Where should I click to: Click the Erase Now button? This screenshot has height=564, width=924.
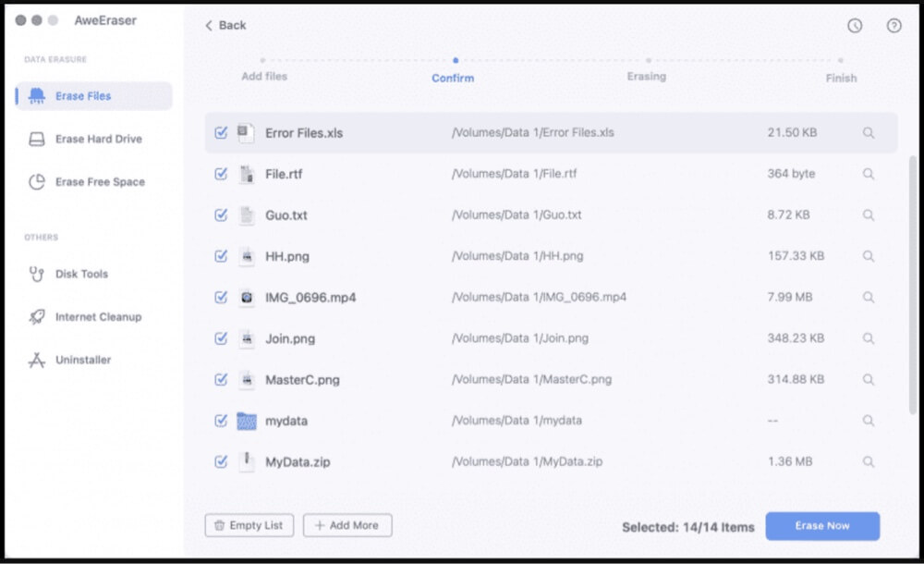coord(822,525)
